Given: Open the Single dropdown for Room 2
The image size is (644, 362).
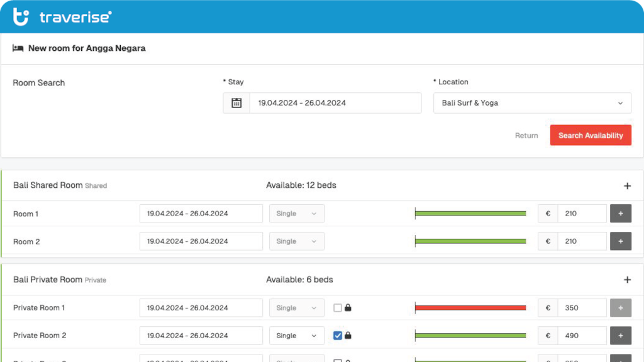Looking at the screenshot, I should [x=297, y=241].
